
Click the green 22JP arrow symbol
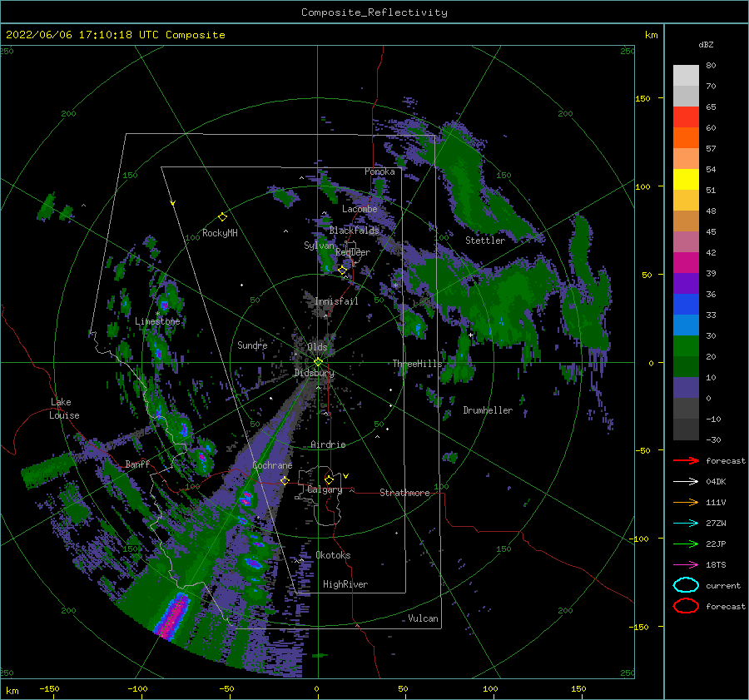click(x=686, y=544)
